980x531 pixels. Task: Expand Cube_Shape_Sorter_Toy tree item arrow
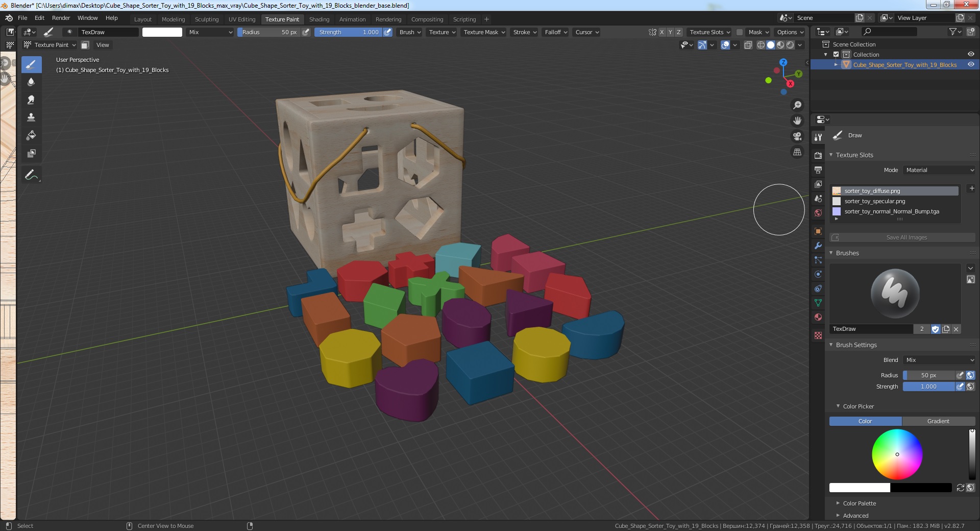pyautogui.click(x=836, y=65)
